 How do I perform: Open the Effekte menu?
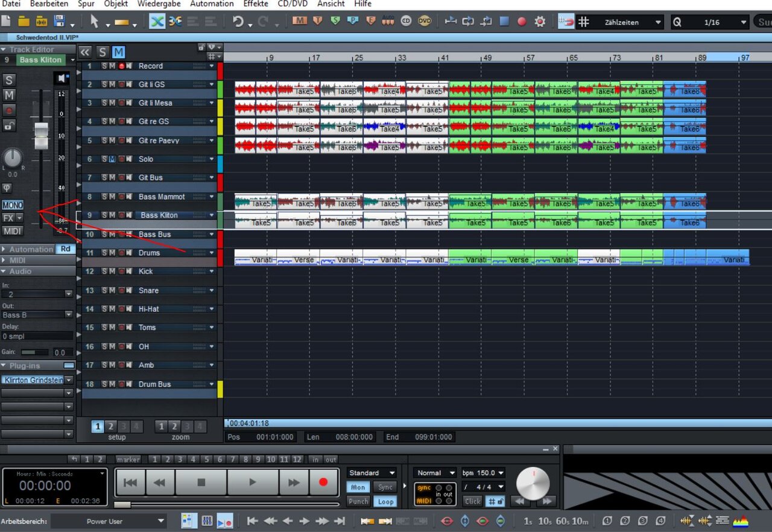255,4
